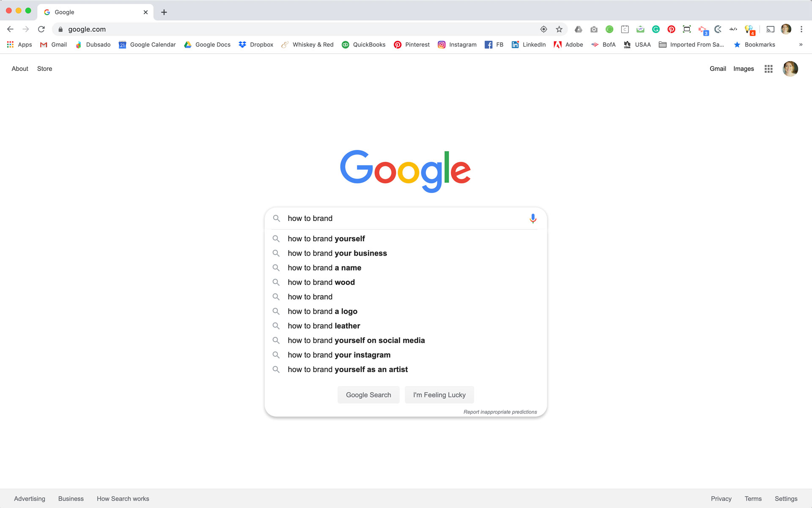Viewport: 812px width, 508px height.
Task: Click About link at bottom left
Action: [x=20, y=69]
